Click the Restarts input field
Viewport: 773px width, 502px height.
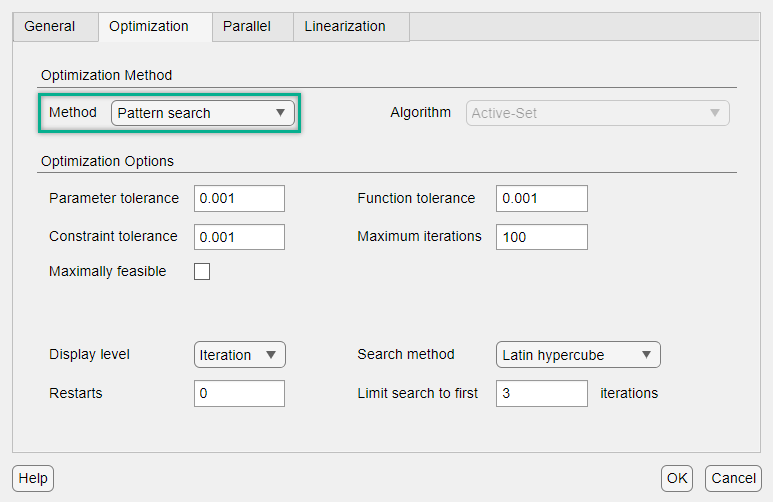(239, 393)
